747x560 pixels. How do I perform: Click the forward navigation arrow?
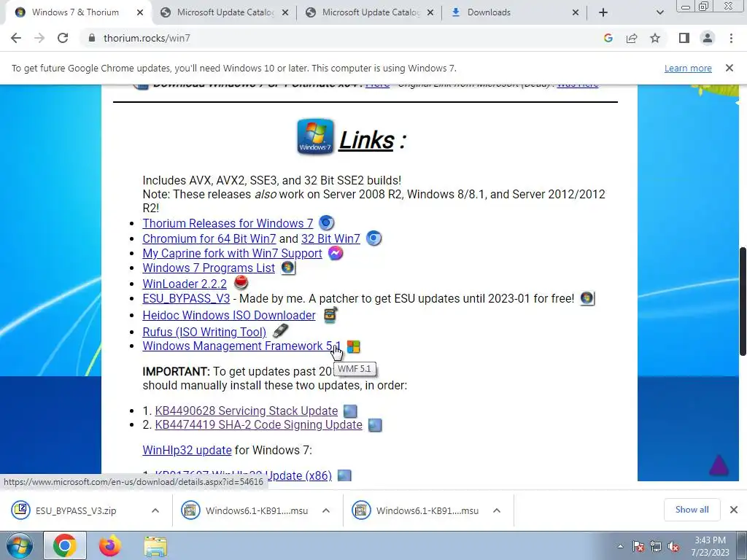coord(39,38)
